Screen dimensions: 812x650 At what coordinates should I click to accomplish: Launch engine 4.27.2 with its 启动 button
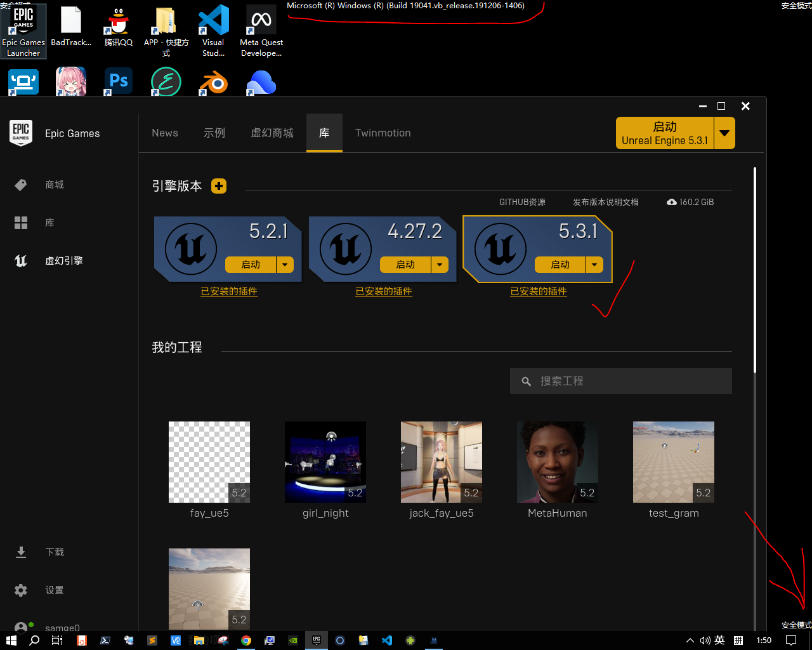(405, 265)
